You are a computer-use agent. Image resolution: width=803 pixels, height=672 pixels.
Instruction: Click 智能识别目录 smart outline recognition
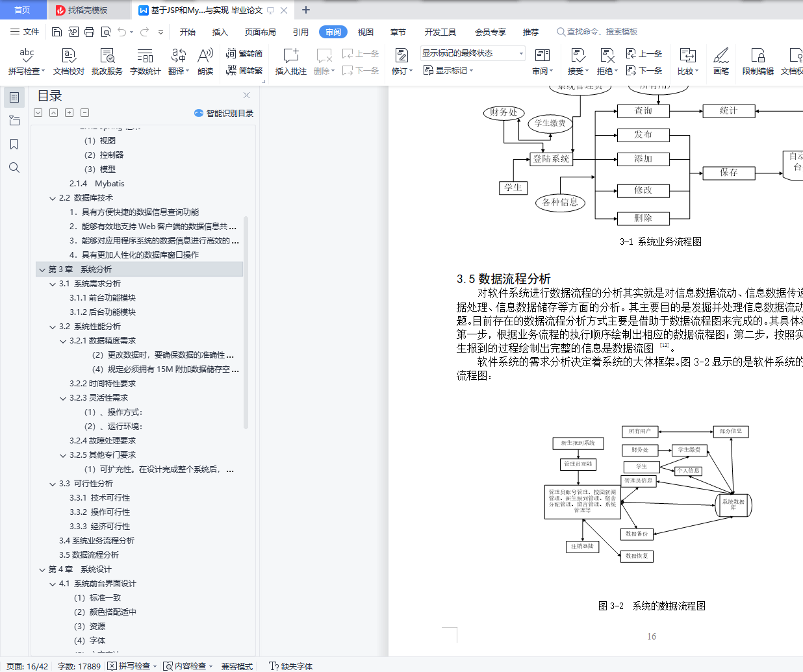(x=224, y=113)
